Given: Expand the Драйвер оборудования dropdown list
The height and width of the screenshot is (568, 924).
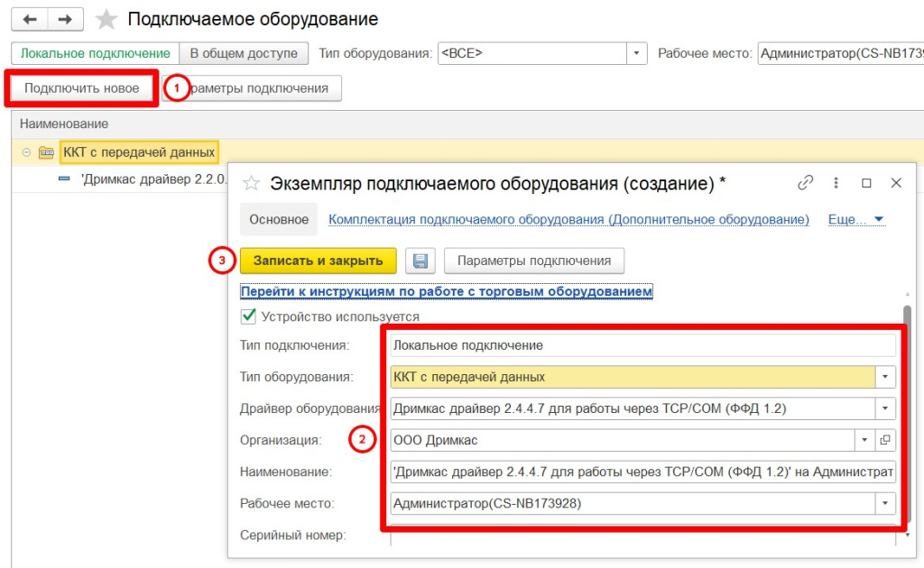Looking at the screenshot, I should click(x=885, y=408).
